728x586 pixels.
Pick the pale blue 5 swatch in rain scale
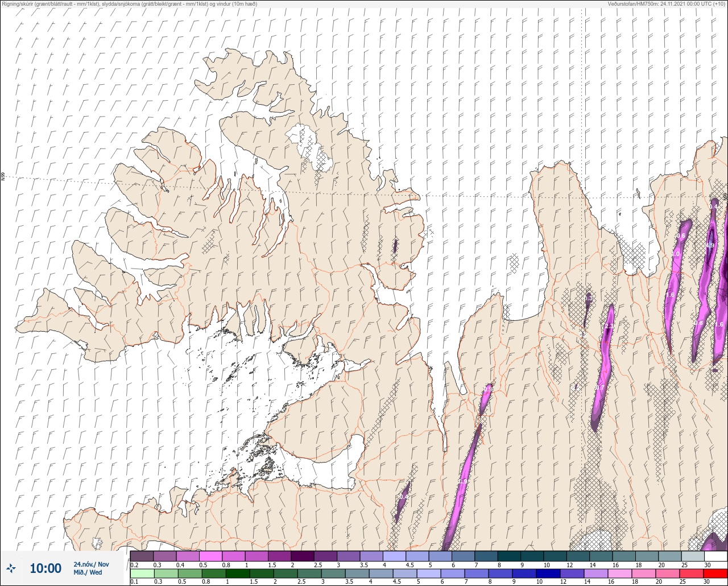(428, 573)
